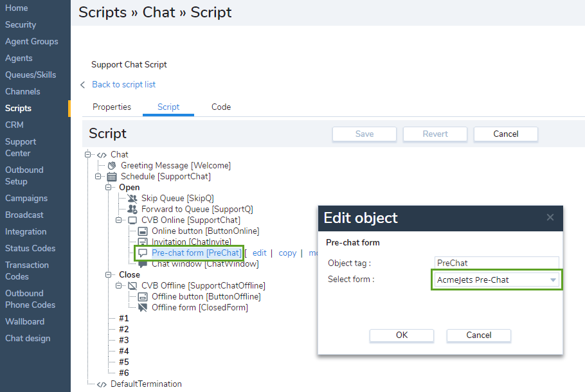
Task: Select the DefaultTermination node
Action: point(147,384)
